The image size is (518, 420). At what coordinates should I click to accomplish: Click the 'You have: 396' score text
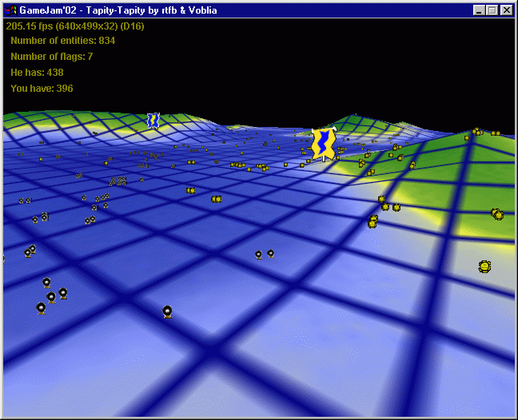pos(42,89)
